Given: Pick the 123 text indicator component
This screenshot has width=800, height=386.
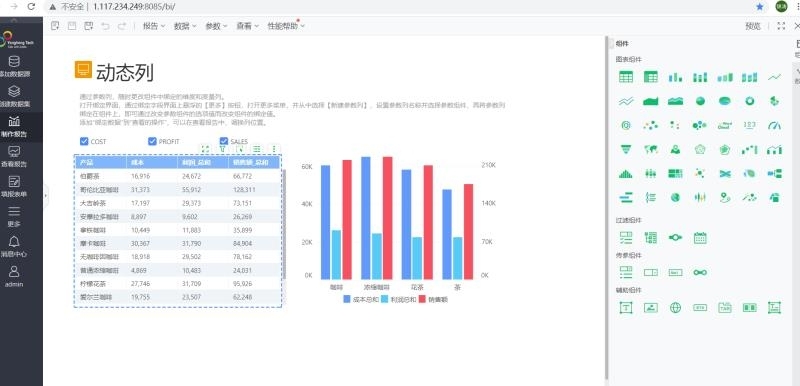Looking at the screenshot, I should pos(749,125).
